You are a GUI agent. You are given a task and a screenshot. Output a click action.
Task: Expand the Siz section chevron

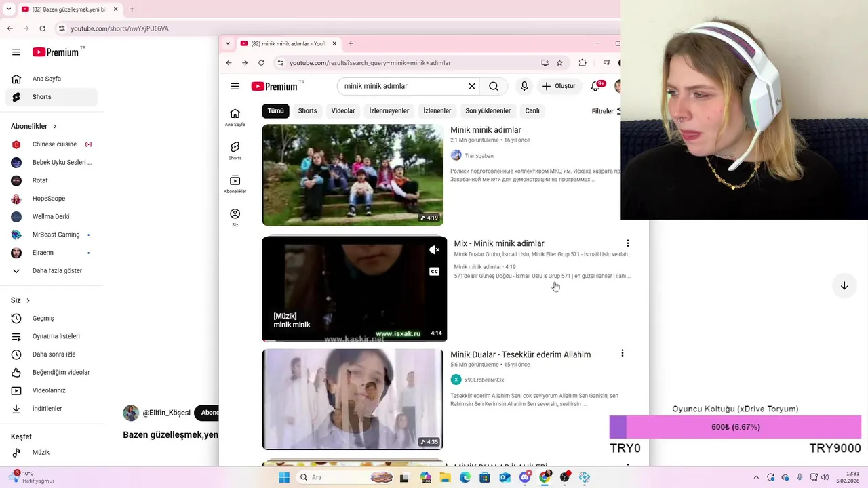click(28, 300)
